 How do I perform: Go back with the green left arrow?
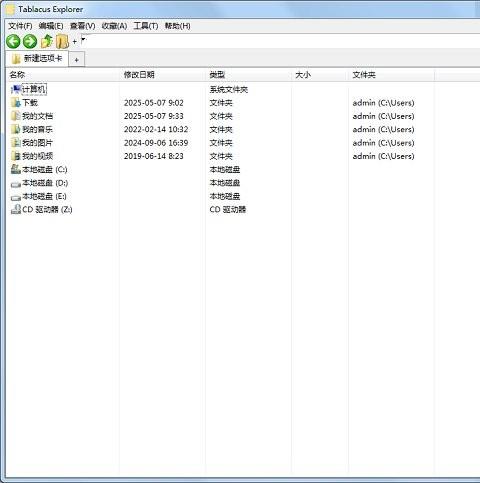pos(13,42)
